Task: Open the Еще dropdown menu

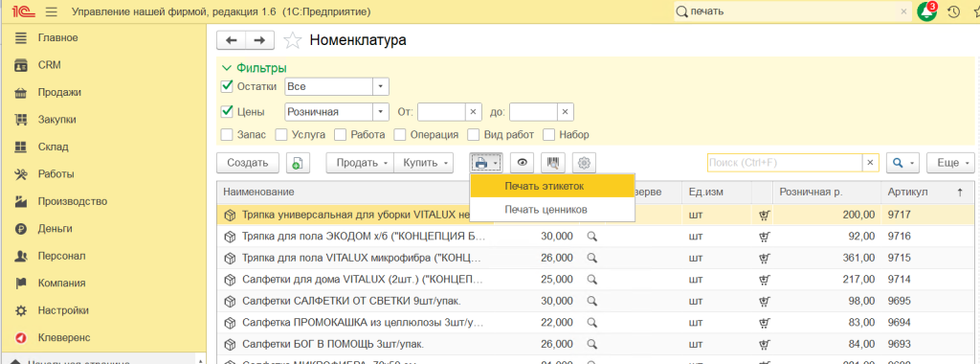Action: (950, 163)
